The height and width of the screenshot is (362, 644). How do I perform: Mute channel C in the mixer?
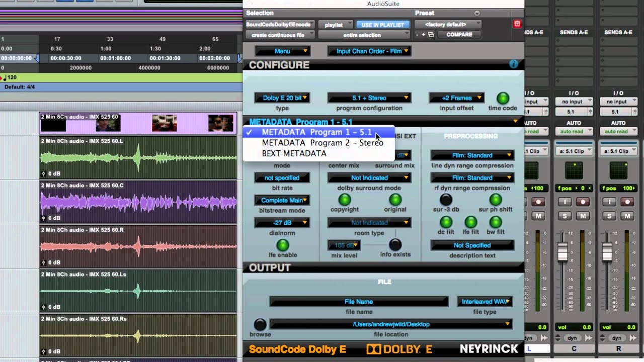(582, 216)
